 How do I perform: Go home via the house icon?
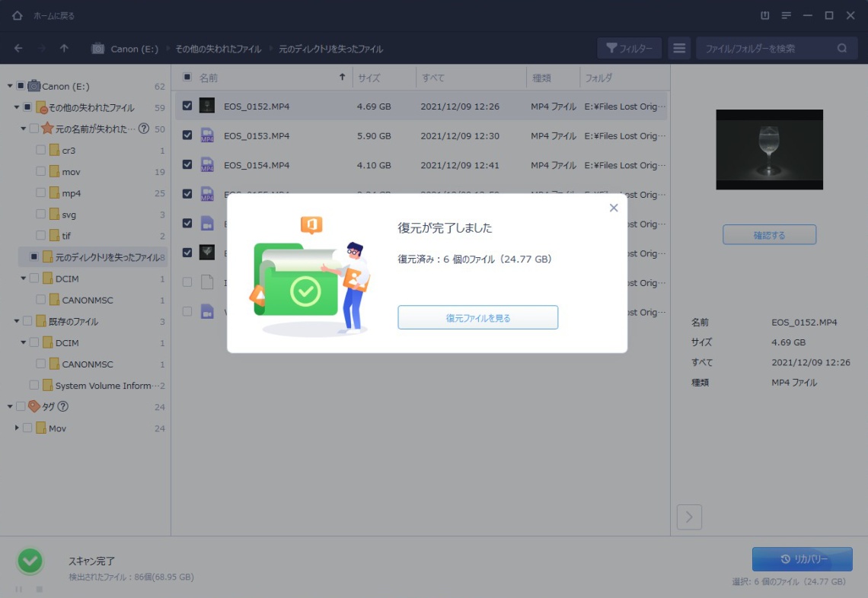(x=18, y=15)
